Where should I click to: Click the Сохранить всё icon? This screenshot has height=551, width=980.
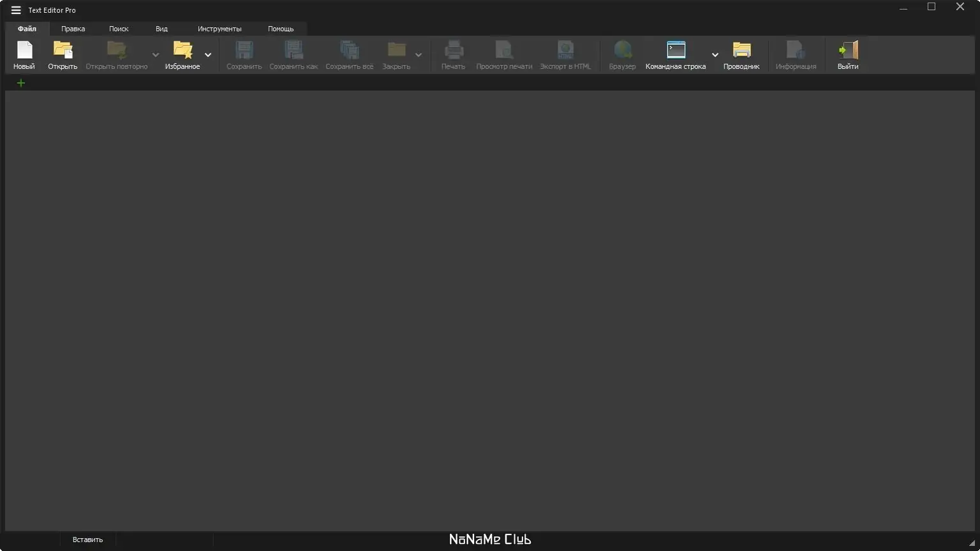tap(350, 50)
